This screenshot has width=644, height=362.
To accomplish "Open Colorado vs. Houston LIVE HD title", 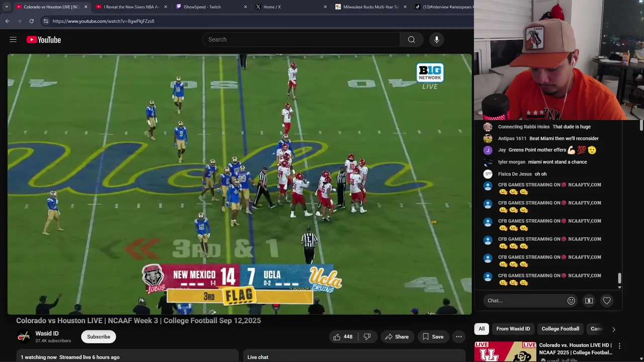I will pos(576,349).
